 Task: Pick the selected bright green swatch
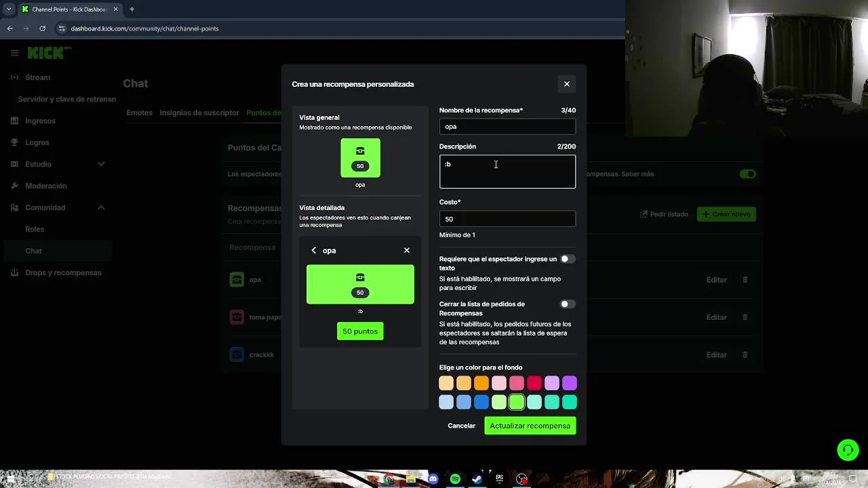517,403
